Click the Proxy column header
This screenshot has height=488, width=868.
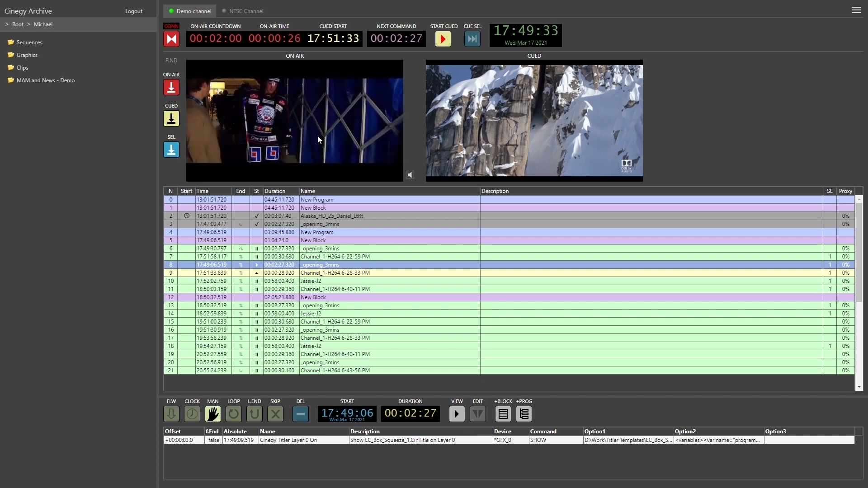(x=845, y=191)
